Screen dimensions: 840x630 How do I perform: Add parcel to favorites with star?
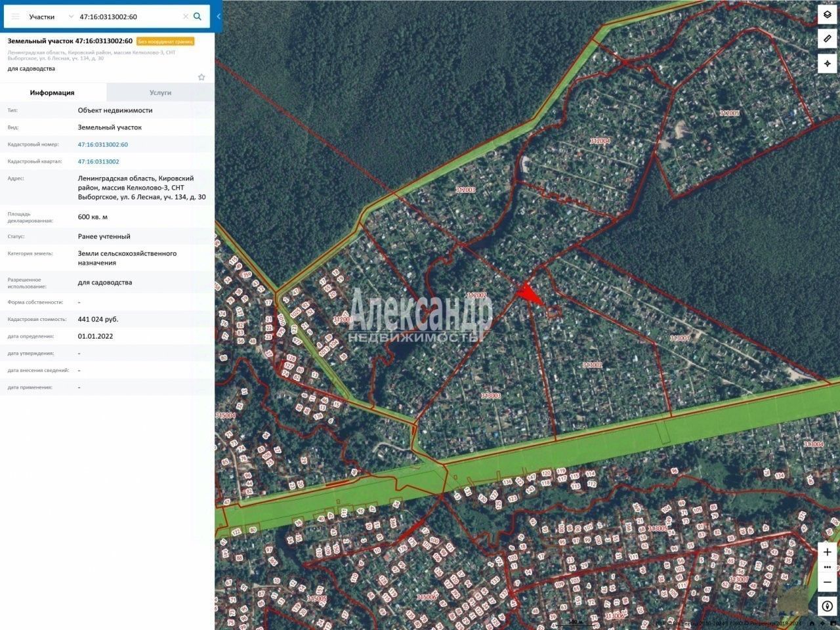[x=201, y=77]
